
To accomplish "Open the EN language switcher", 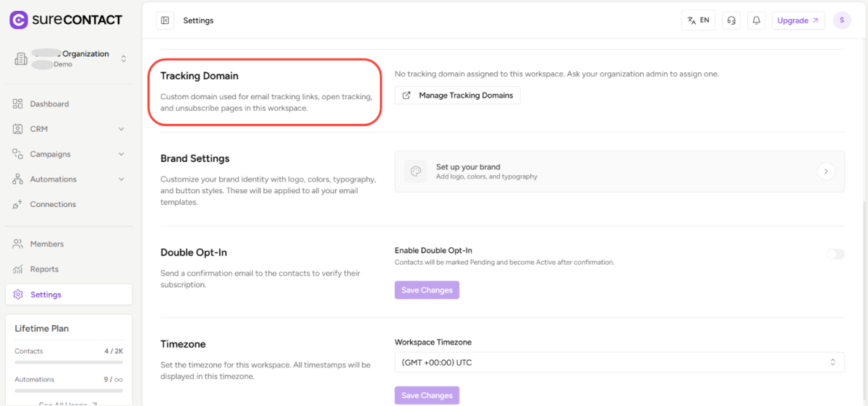I will tap(698, 20).
